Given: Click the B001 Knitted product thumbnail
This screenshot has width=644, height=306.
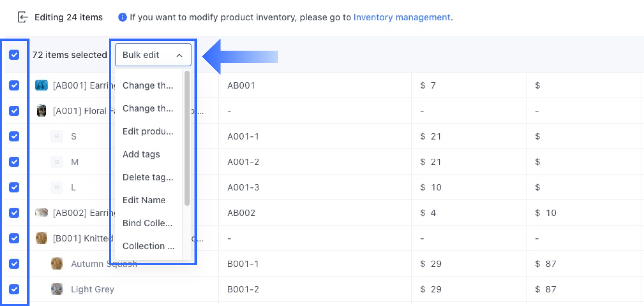Looking at the screenshot, I should [42, 238].
